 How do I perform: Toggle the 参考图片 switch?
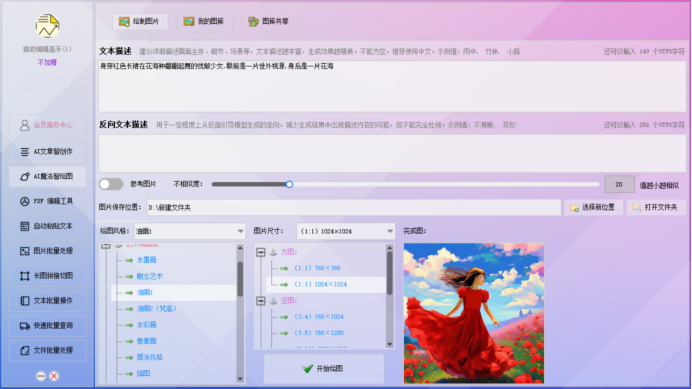[x=111, y=184]
